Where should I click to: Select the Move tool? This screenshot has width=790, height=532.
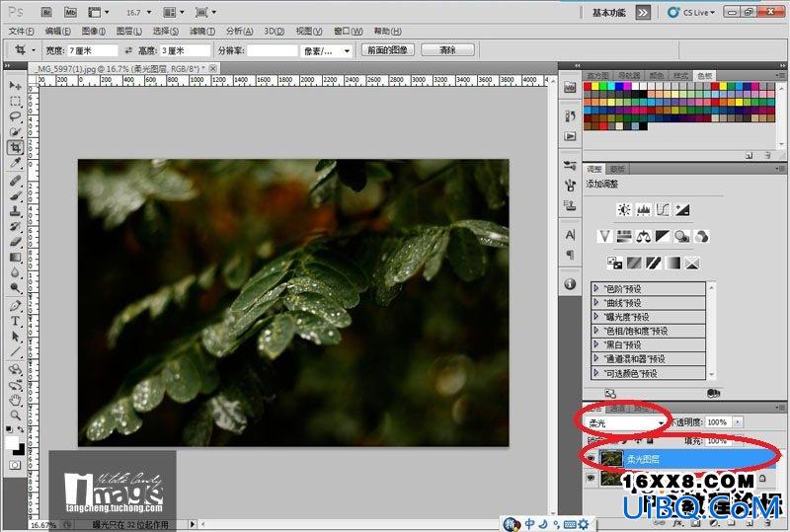point(15,86)
